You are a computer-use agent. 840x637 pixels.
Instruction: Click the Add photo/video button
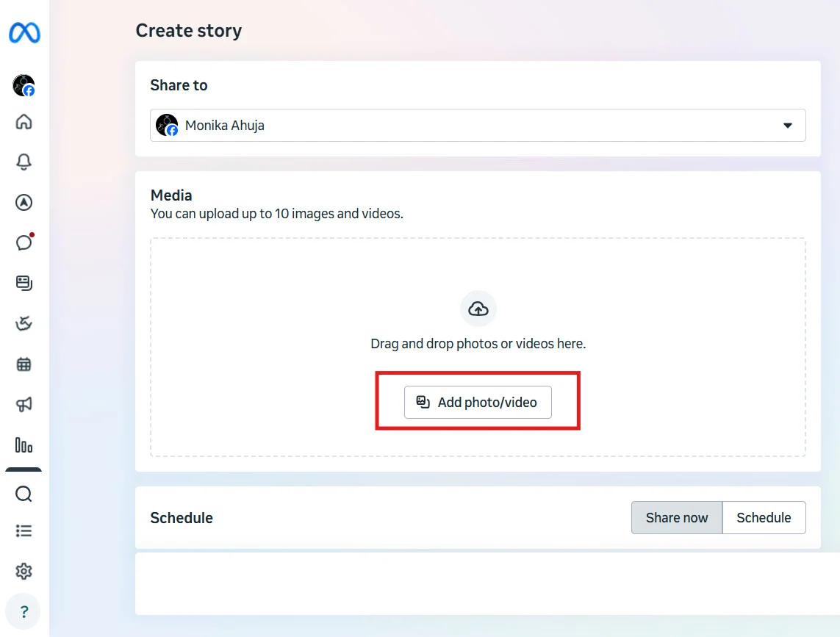[478, 403]
